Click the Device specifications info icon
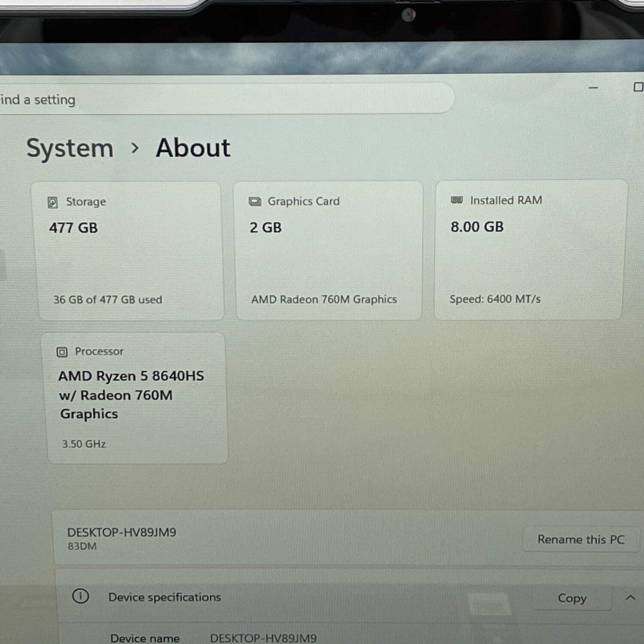 80,596
